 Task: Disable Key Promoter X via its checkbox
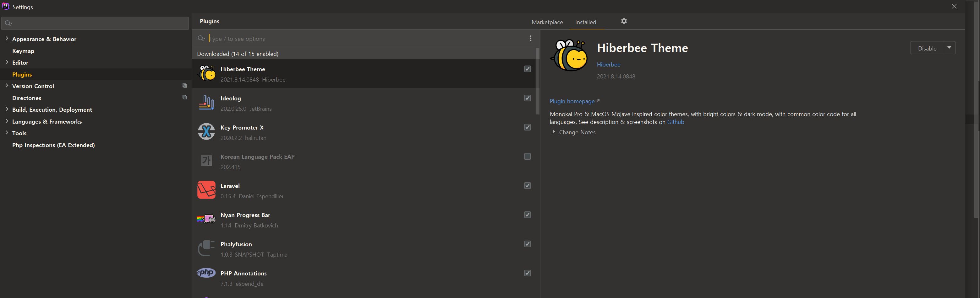[x=527, y=127]
